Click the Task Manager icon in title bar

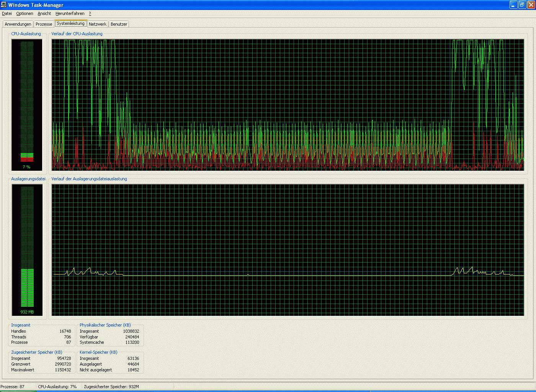point(4,5)
